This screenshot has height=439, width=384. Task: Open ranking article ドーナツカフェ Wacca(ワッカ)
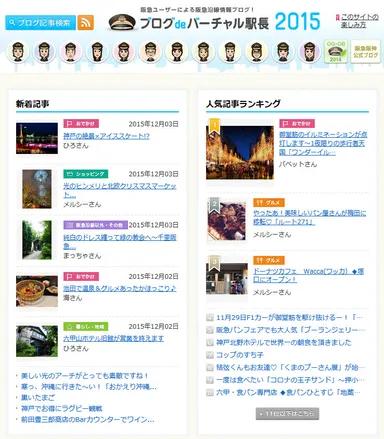[308, 275]
